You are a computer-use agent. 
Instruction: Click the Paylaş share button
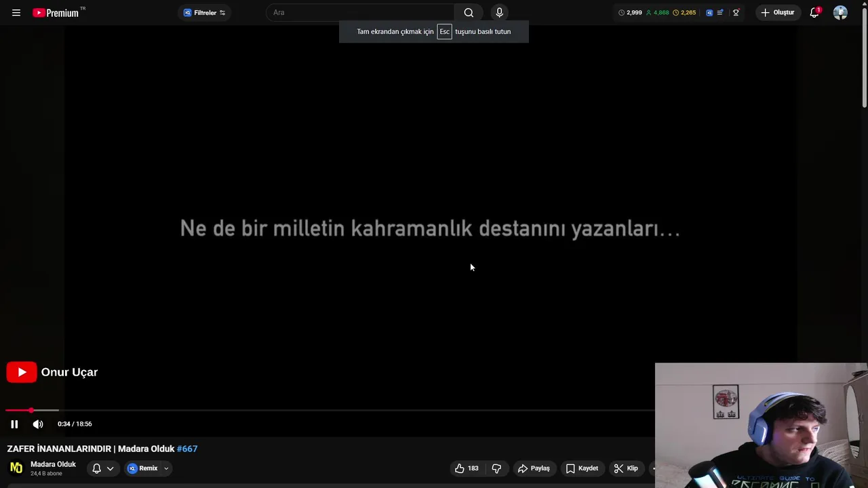534,468
